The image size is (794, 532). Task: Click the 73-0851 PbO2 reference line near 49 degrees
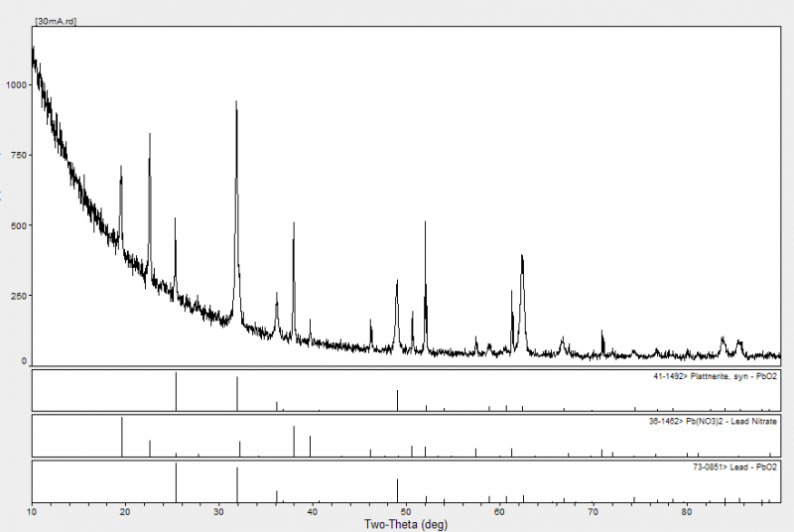[x=398, y=490]
